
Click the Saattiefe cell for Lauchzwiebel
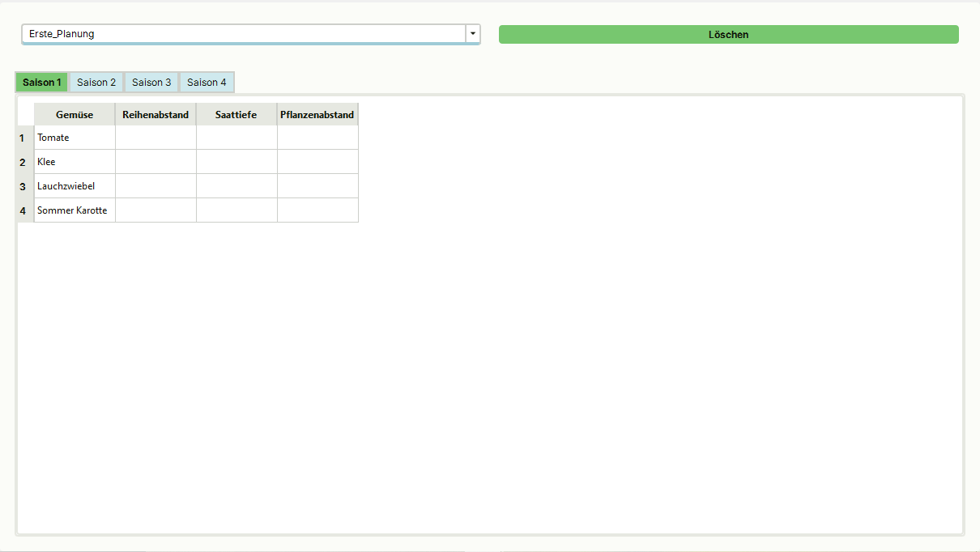click(x=236, y=186)
